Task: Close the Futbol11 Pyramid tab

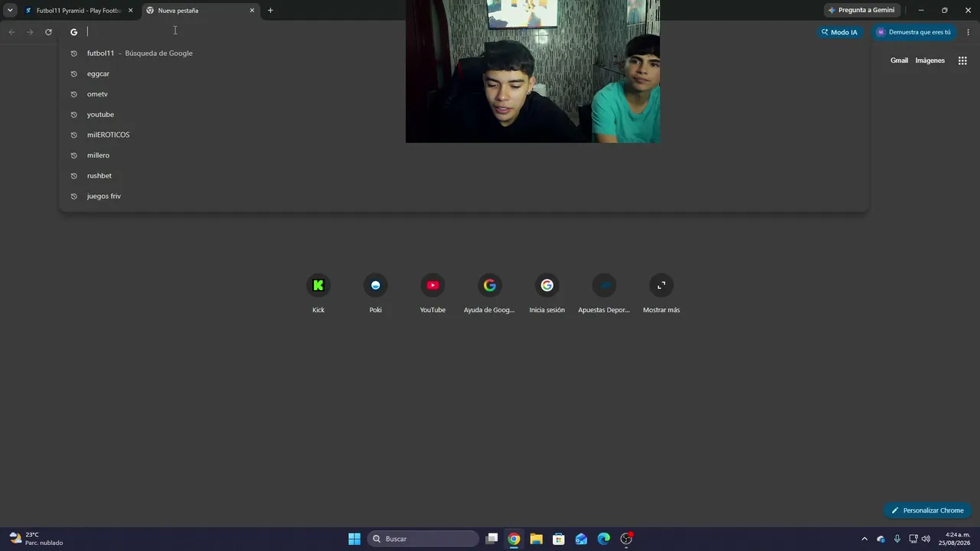Action: point(130,11)
